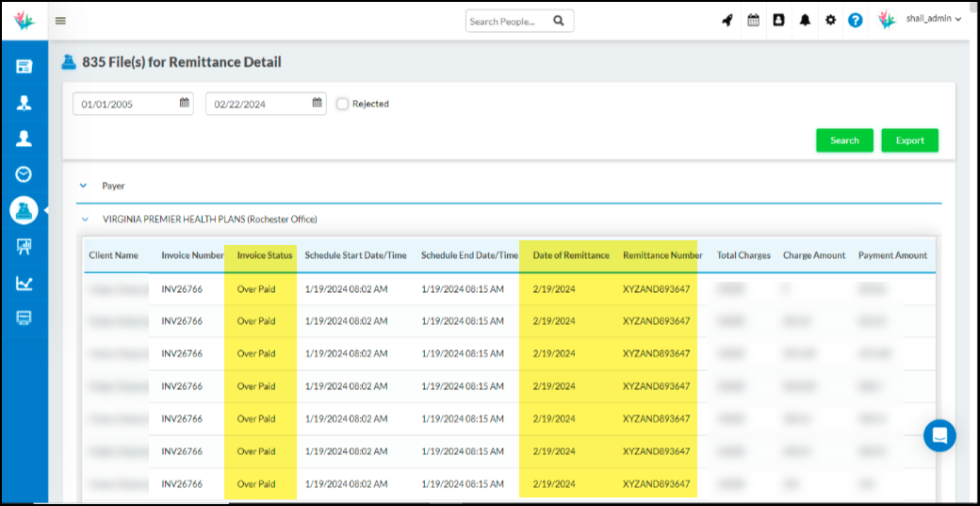The width and height of the screenshot is (980, 506).
Task: Click the Date of Remittance column header
Action: coord(570,255)
